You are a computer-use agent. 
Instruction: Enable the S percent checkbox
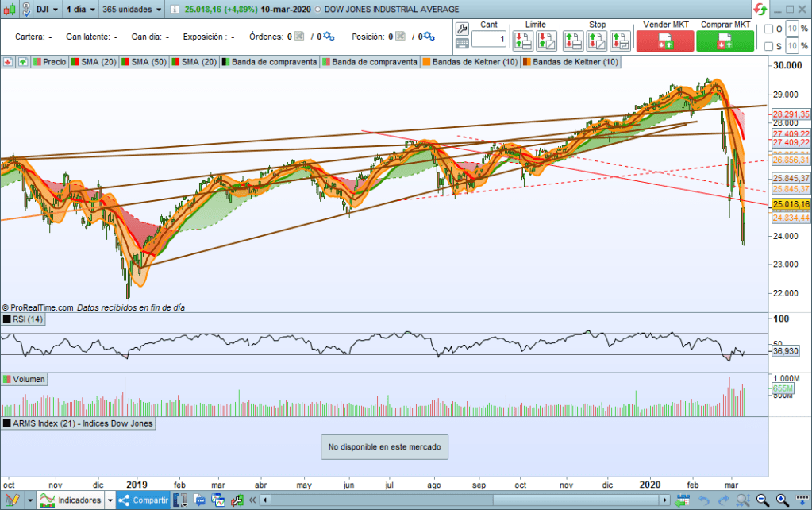coord(768,46)
